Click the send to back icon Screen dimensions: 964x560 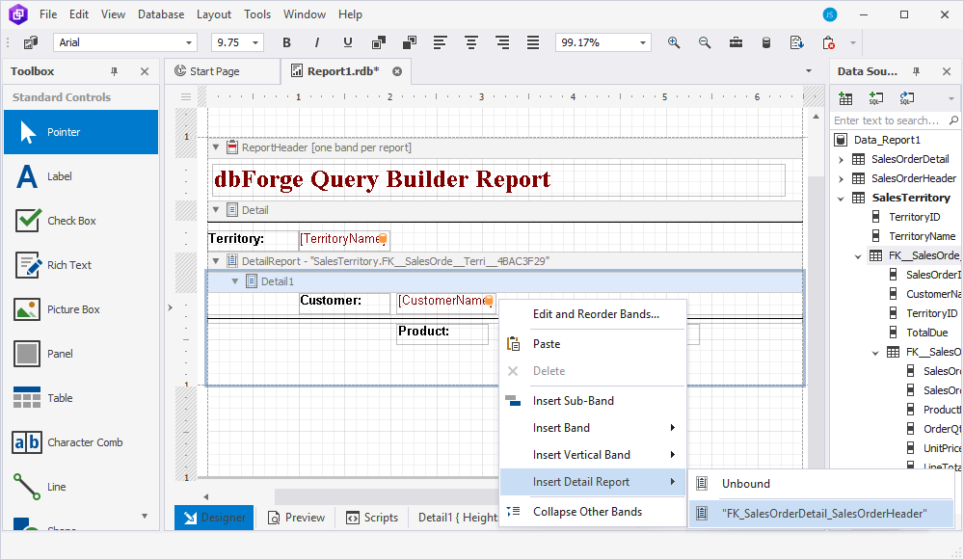coord(410,42)
